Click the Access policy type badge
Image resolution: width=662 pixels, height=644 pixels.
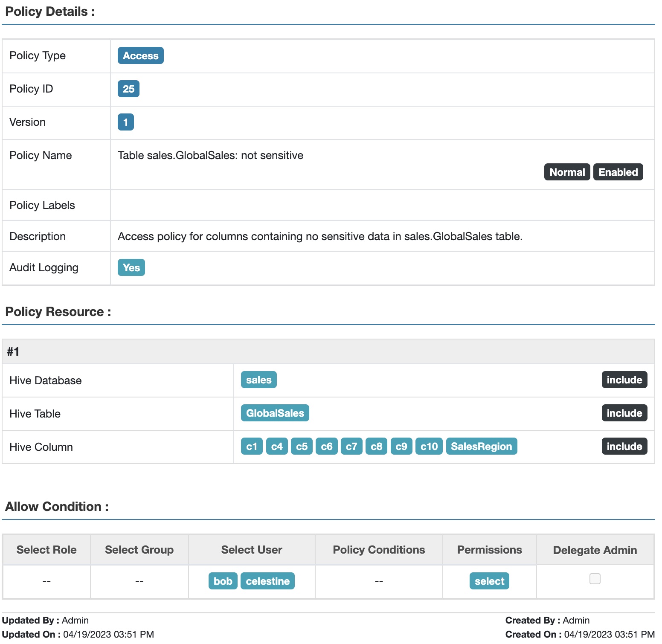pyautogui.click(x=140, y=56)
